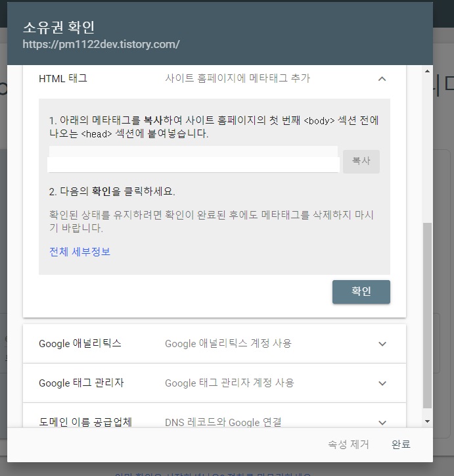Select the meta tag text field
Screen dimensions: 454x476
[x=193, y=159]
